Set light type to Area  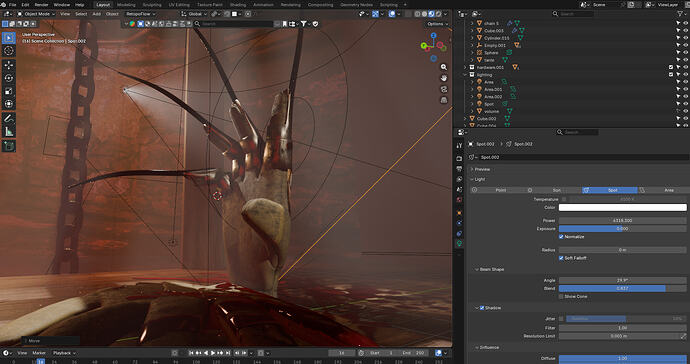pos(664,190)
